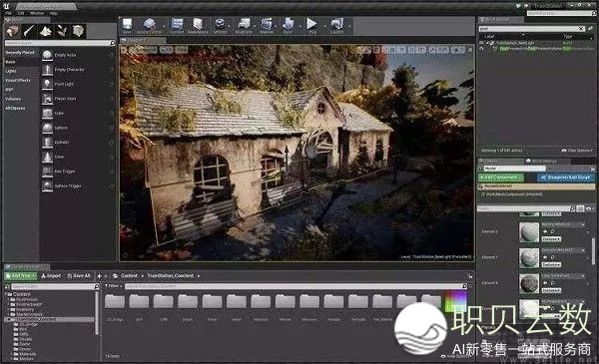Click the Play toolbar button
This screenshot has height=364, width=599.
click(312, 25)
